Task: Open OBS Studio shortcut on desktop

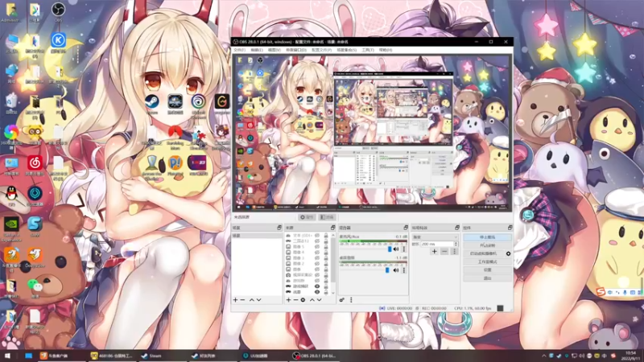Action: 58,11
